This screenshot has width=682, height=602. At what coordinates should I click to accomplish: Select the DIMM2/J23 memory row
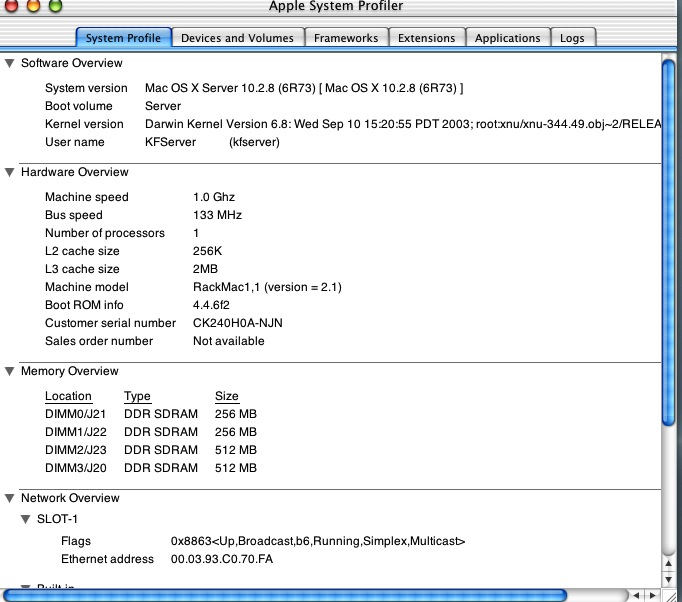(x=151, y=450)
